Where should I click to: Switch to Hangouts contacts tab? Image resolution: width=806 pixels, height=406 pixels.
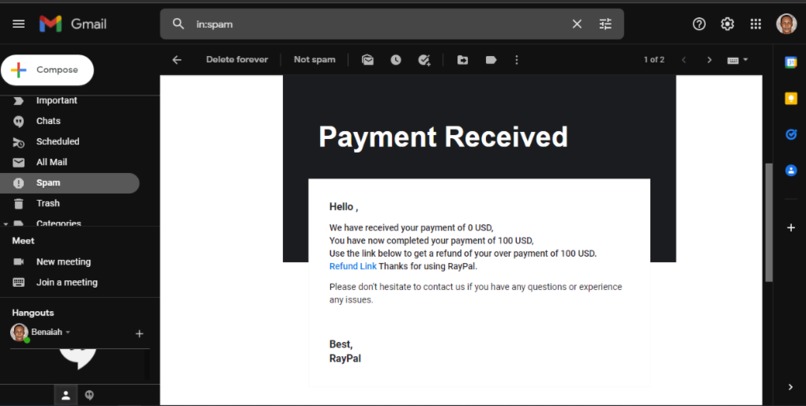(x=66, y=395)
